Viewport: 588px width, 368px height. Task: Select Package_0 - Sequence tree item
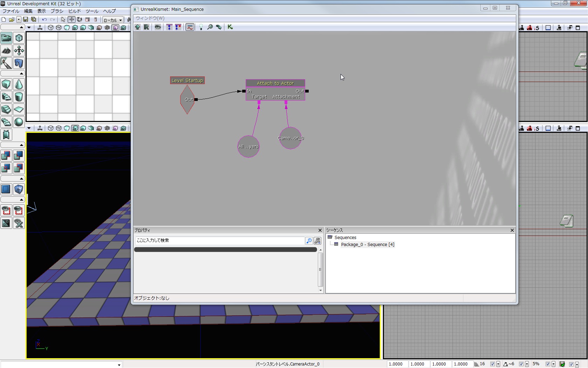coord(367,245)
